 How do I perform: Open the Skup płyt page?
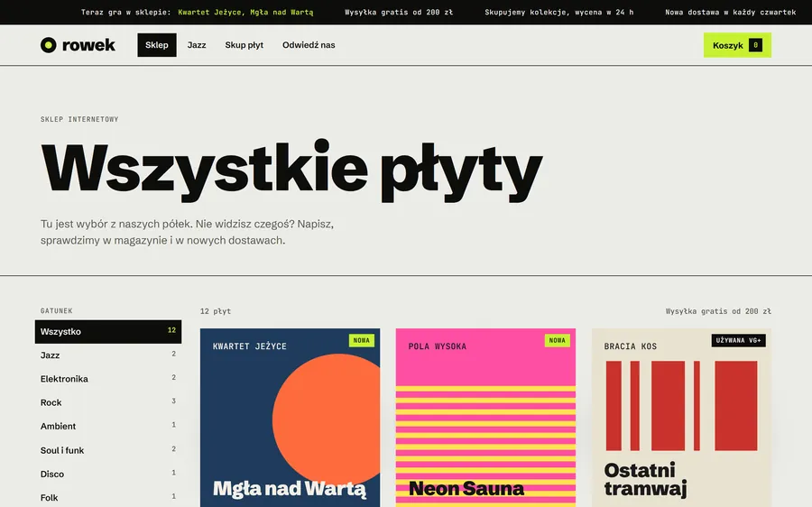point(244,45)
